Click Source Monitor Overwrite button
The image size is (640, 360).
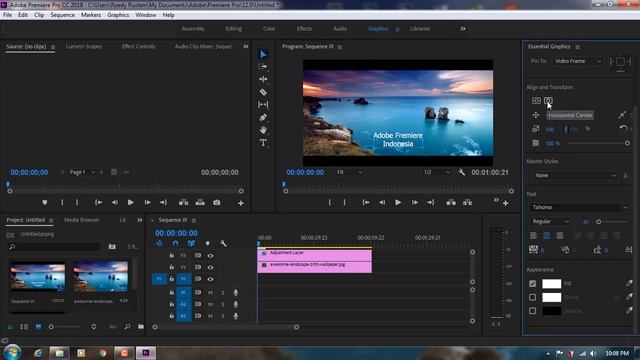coord(200,202)
